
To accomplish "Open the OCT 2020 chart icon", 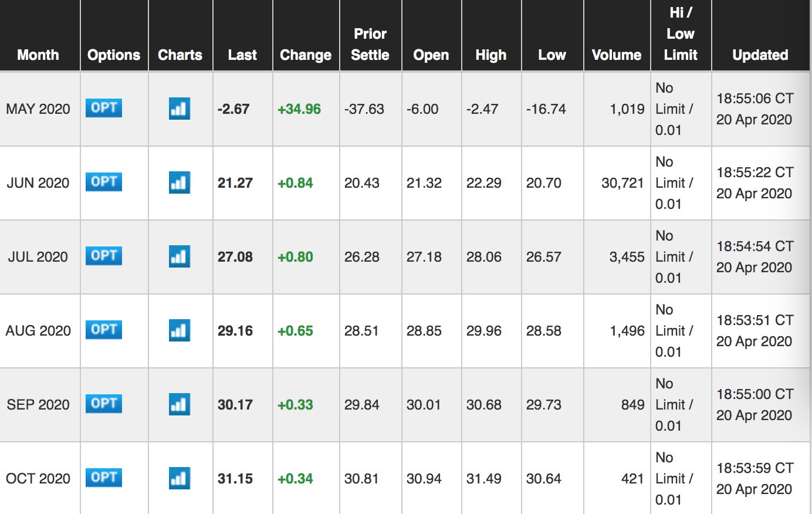I will [x=179, y=478].
